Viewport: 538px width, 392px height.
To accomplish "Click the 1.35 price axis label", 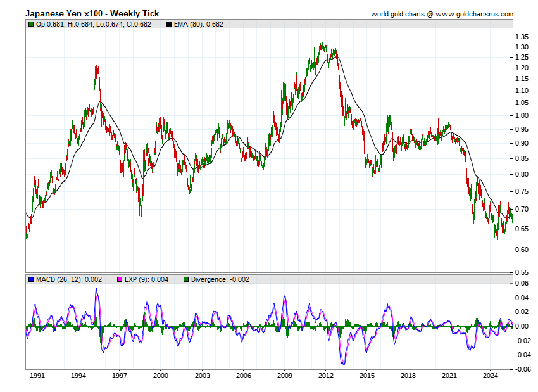I will (x=522, y=37).
